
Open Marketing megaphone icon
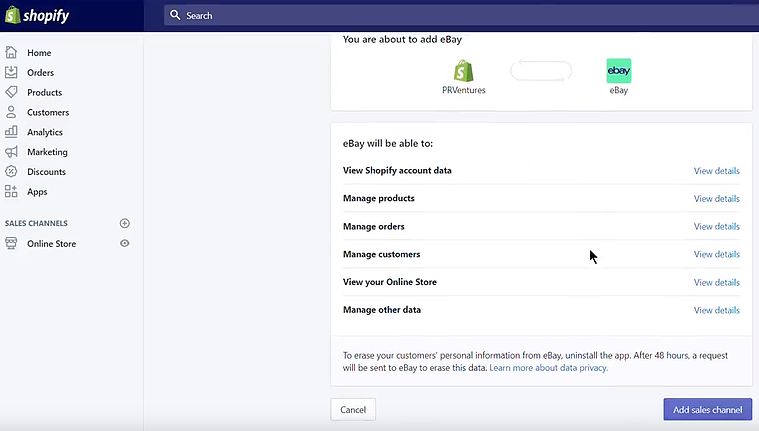11,152
